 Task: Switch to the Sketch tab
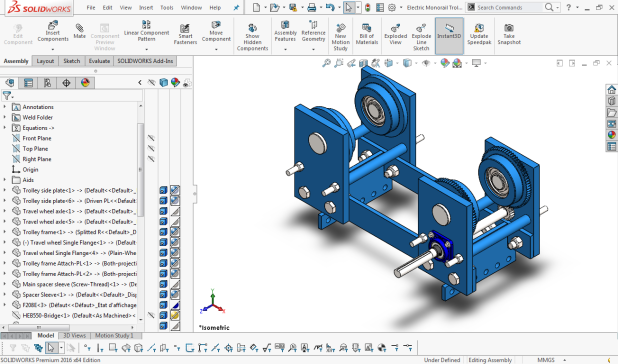[72, 61]
